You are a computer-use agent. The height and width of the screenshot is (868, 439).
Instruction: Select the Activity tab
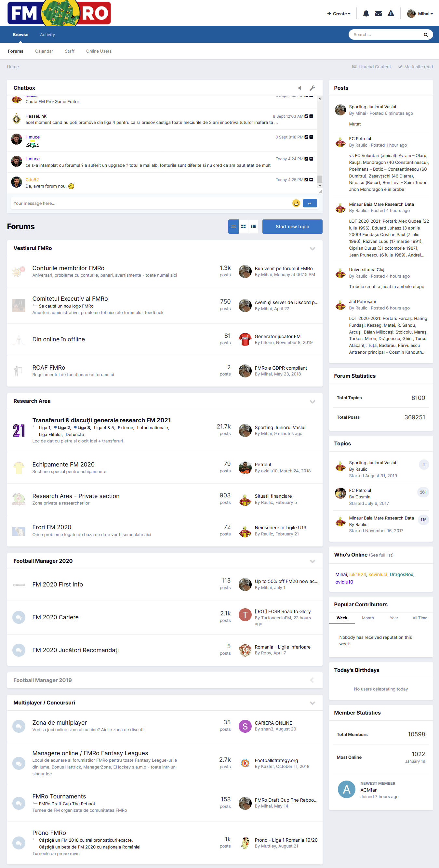pyautogui.click(x=47, y=34)
